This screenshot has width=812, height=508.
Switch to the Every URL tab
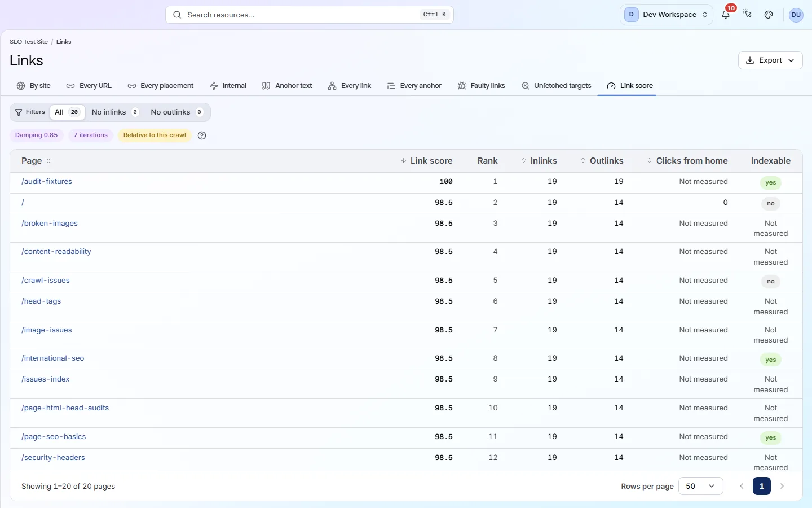click(89, 86)
